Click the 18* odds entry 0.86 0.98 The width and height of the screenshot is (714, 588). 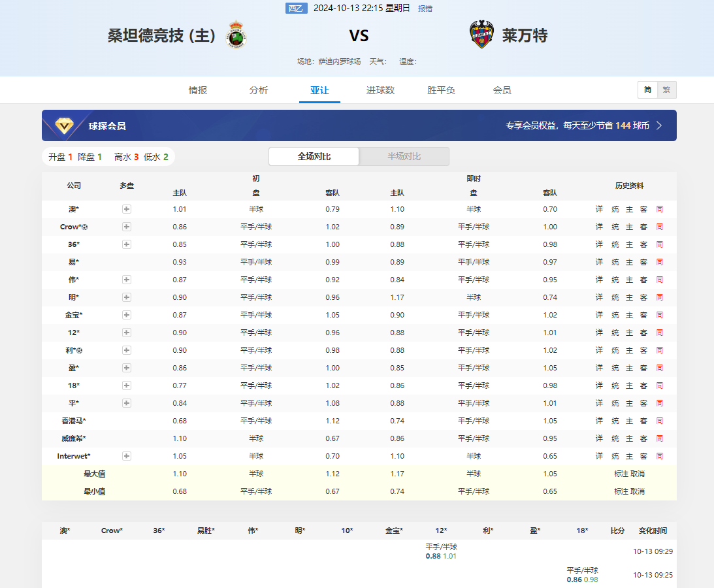tap(583, 580)
